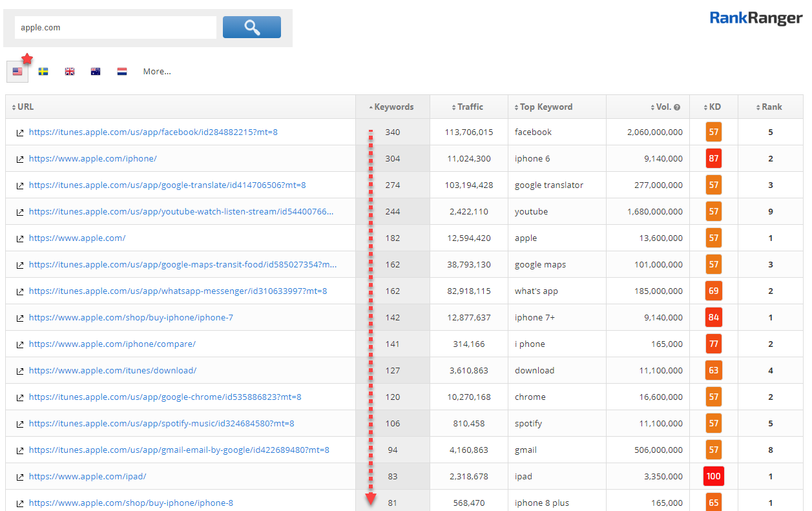Sort by Traffic column header
The width and height of the screenshot is (812, 511).
[x=470, y=107]
